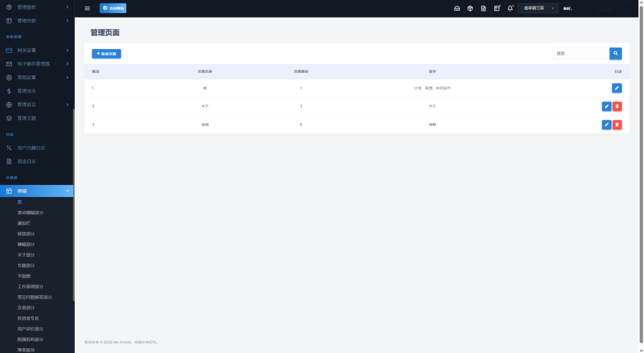This screenshot has width=644, height=353.
Task: Open the document icon in the top bar
Action: 484,8
